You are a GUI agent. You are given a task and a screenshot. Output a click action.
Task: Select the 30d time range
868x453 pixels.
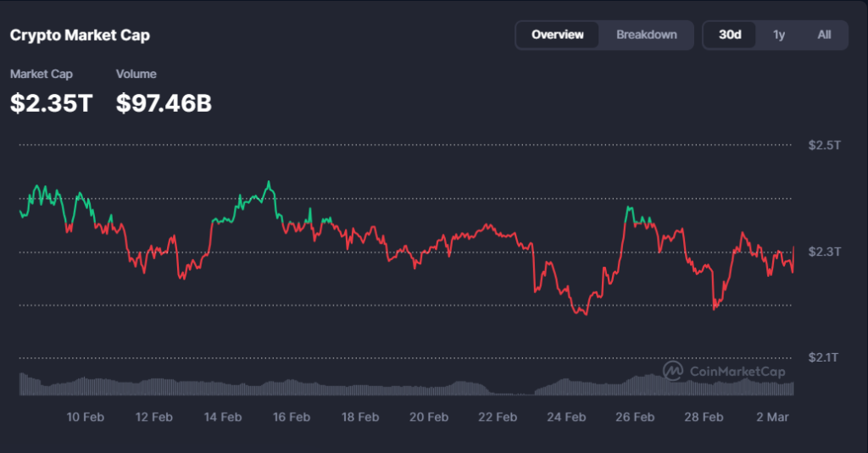point(730,35)
